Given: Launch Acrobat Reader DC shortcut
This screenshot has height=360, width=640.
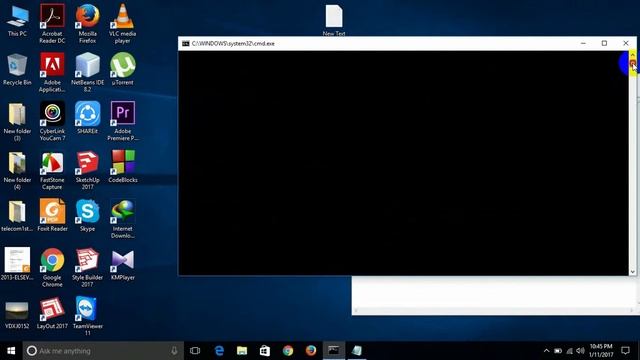Looking at the screenshot, I should coord(52,24).
